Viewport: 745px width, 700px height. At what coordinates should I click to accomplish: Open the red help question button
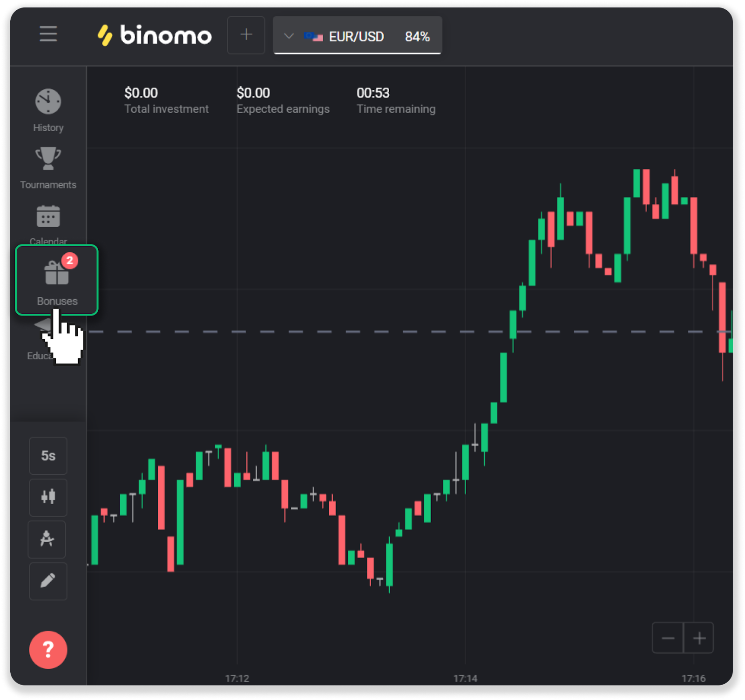48,649
